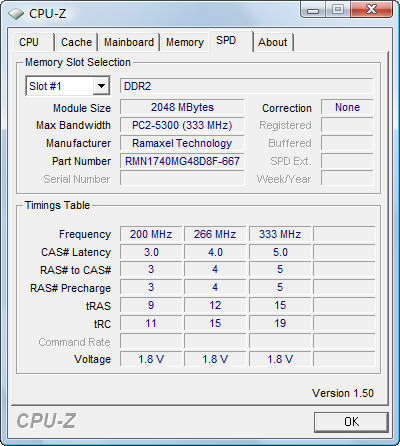Click the empty Buffered field
Viewport: 400px width, 446px height.
(x=347, y=143)
